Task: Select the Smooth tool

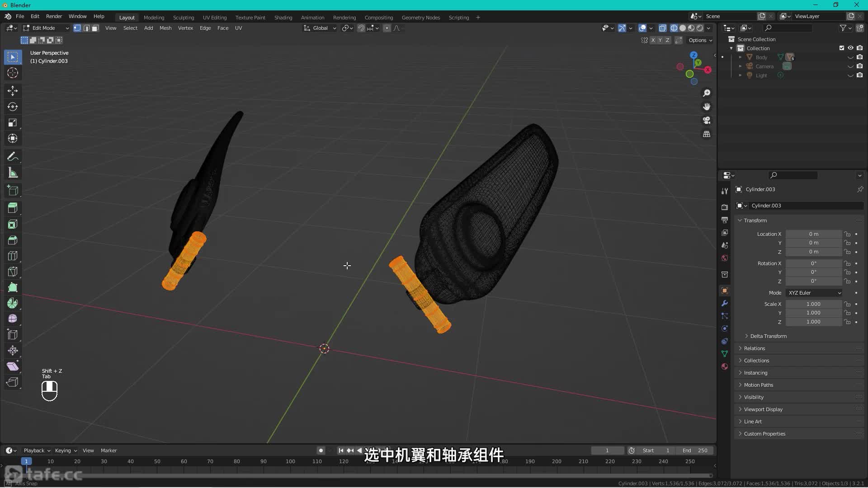Action: tap(13, 319)
